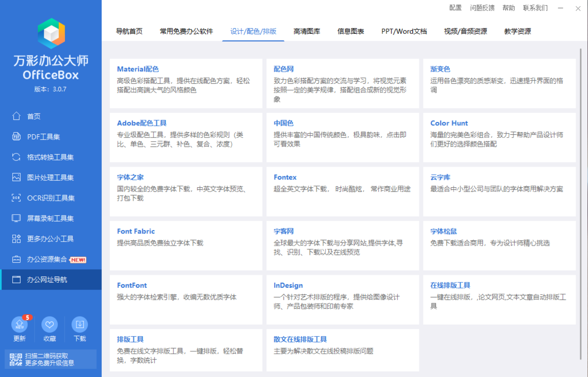Open 导航首页 tab

coord(129,31)
